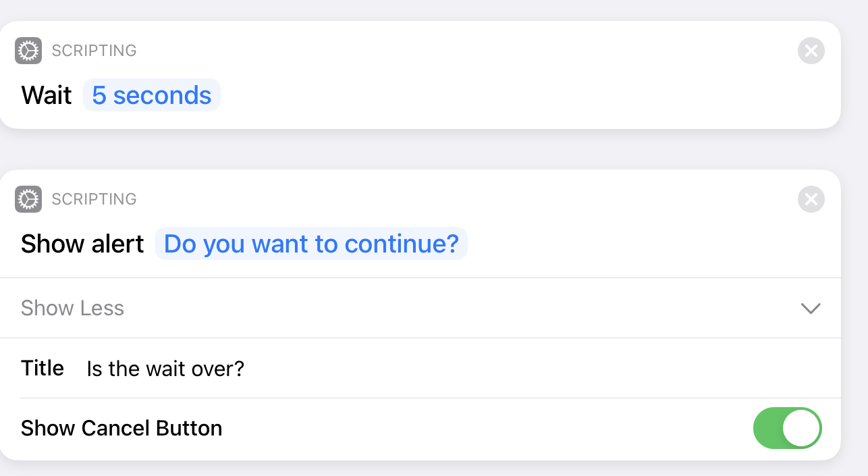Remove the Wait action with its X
The width and height of the screenshot is (868, 476).
811,51
